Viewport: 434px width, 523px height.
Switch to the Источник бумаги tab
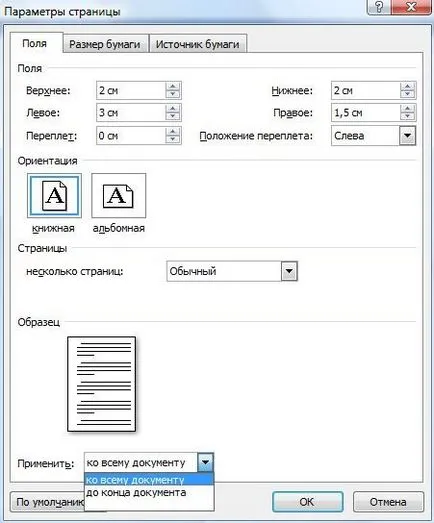point(197,44)
